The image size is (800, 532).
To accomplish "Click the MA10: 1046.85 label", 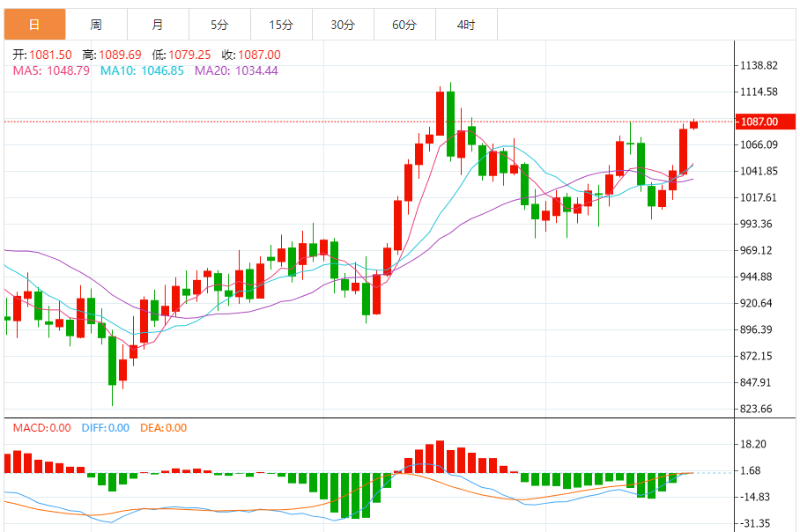I will 142,70.
